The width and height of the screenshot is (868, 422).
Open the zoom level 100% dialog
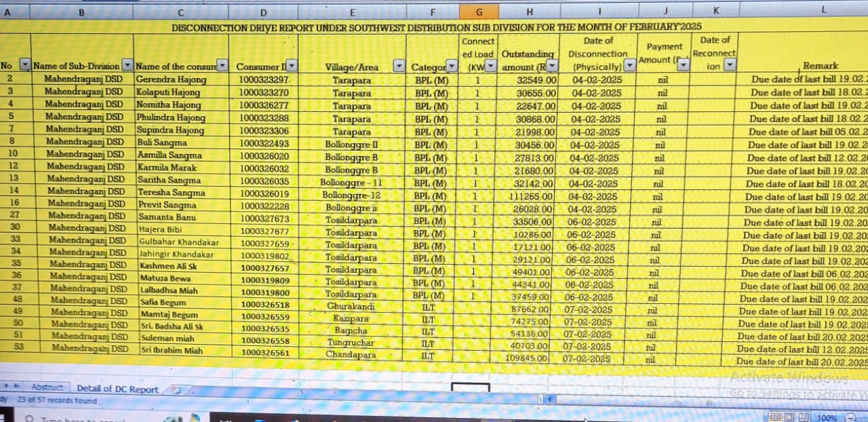pyautogui.click(x=827, y=418)
